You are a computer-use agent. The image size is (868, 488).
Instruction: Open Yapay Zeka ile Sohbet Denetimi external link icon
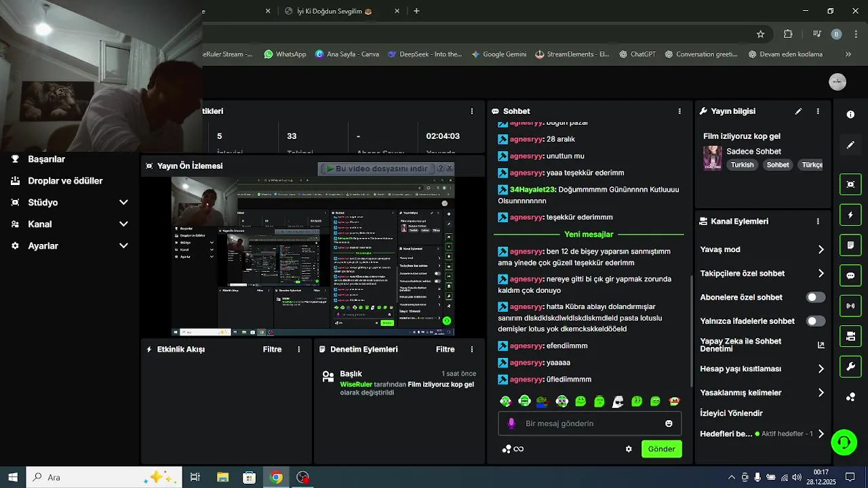(x=821, y=345)
